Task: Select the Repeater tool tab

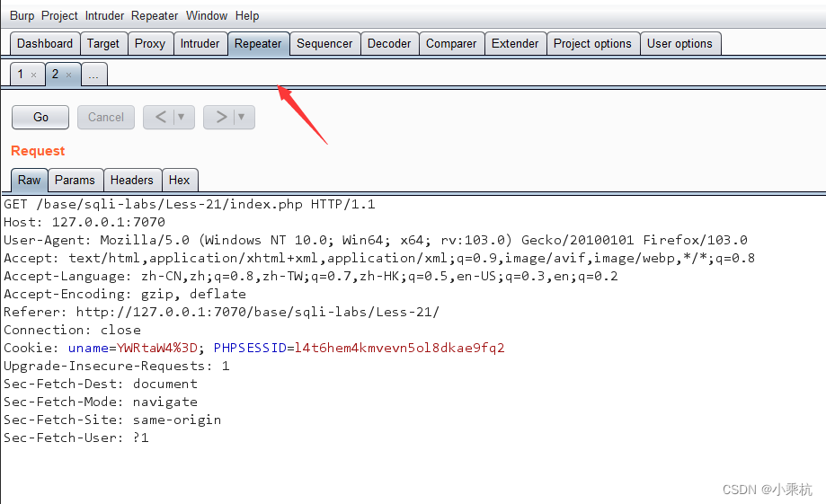Action: [258, 44]
